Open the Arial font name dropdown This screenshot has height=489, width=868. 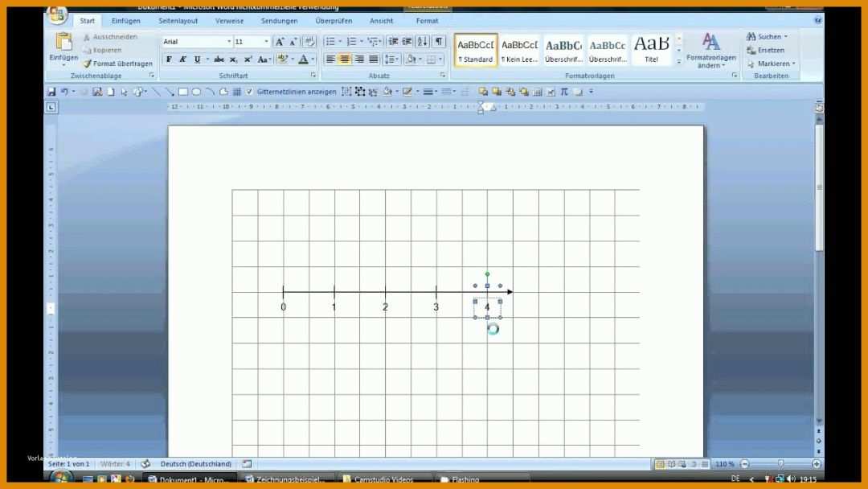pos(228,42)
